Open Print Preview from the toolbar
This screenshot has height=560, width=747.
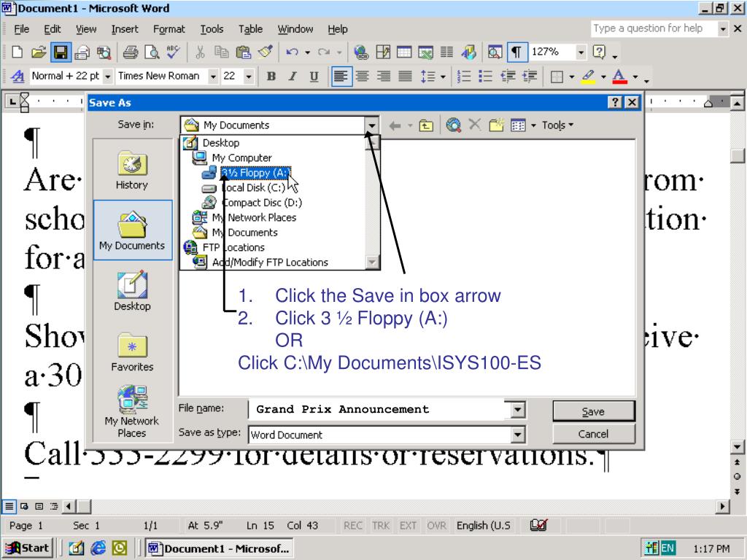pos(152,52)
